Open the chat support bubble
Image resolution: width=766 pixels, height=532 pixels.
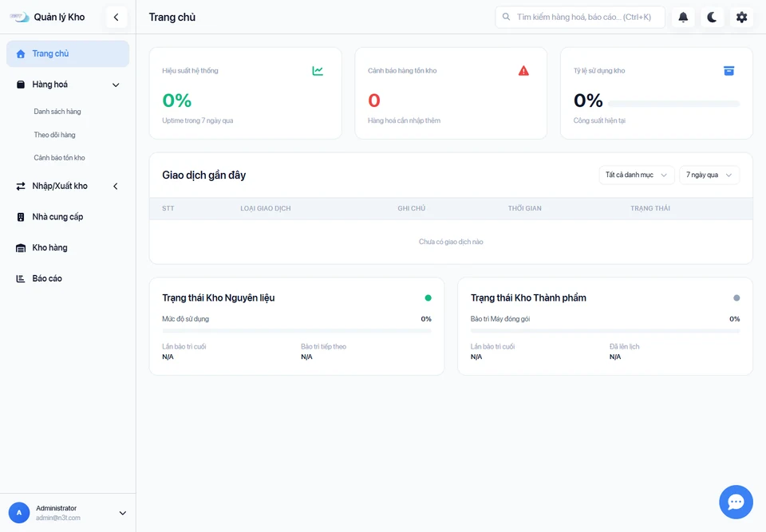tap(736, 502)
